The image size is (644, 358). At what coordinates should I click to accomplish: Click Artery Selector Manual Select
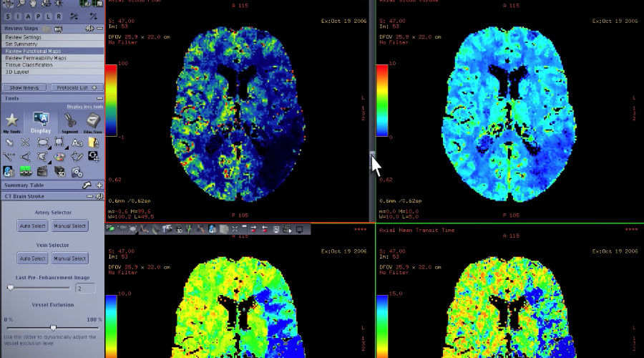(x=69, y=226)
